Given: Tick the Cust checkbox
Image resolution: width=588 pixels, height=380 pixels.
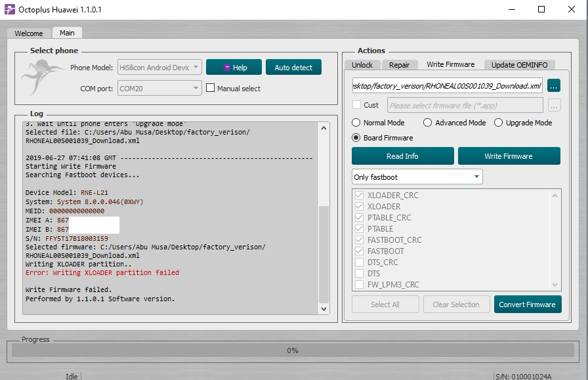Looking at the screenshot, I should tap(356, 104).
